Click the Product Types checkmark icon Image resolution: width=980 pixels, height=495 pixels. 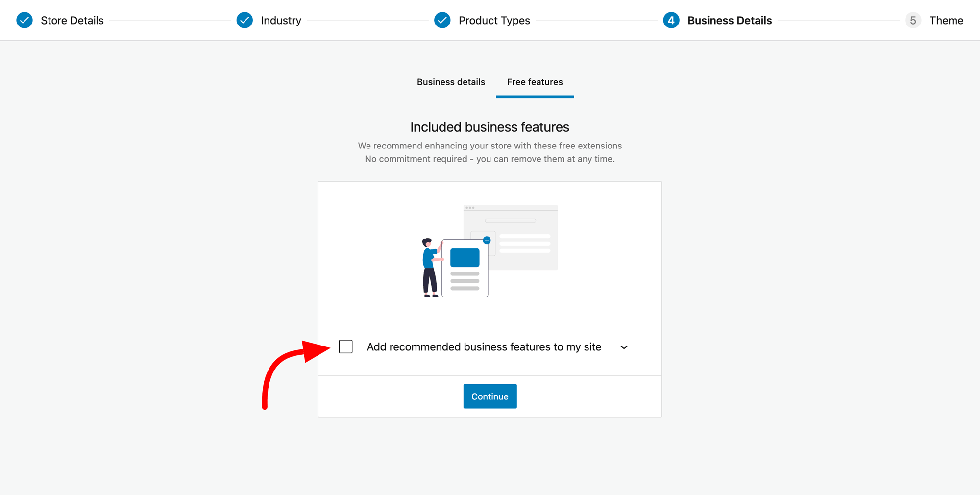[442, 20]
